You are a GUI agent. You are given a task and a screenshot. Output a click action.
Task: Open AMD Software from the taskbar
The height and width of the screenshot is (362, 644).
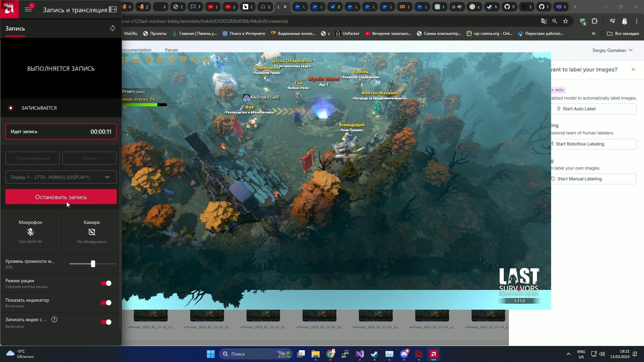pyautogui.click(x=434, y=354)
